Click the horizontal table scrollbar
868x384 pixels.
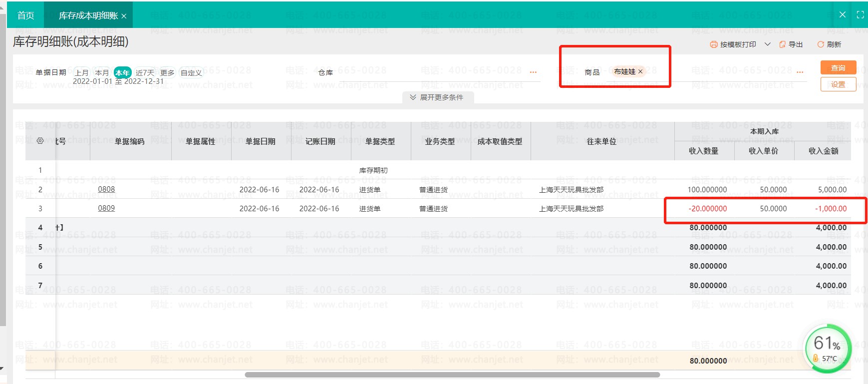[452, 375]
